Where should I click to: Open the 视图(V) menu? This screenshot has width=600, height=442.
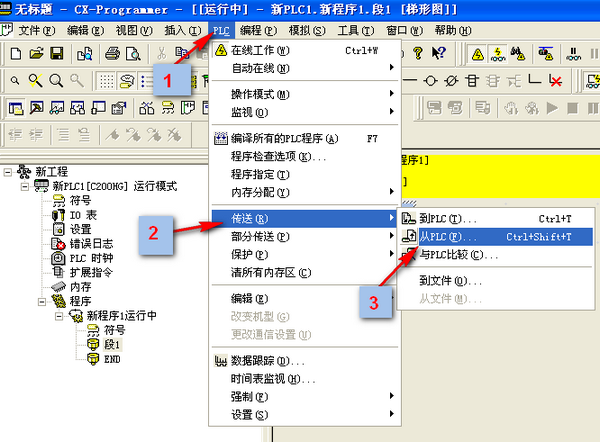[134, 31]
